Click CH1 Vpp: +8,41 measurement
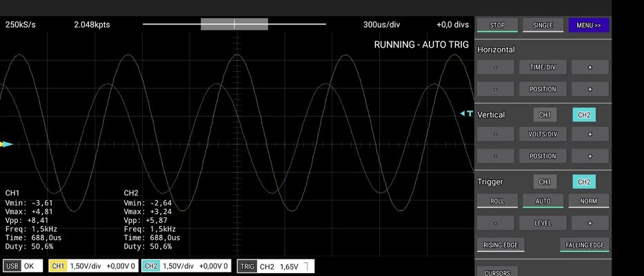The image size is (644, 276). click(27, 220)
